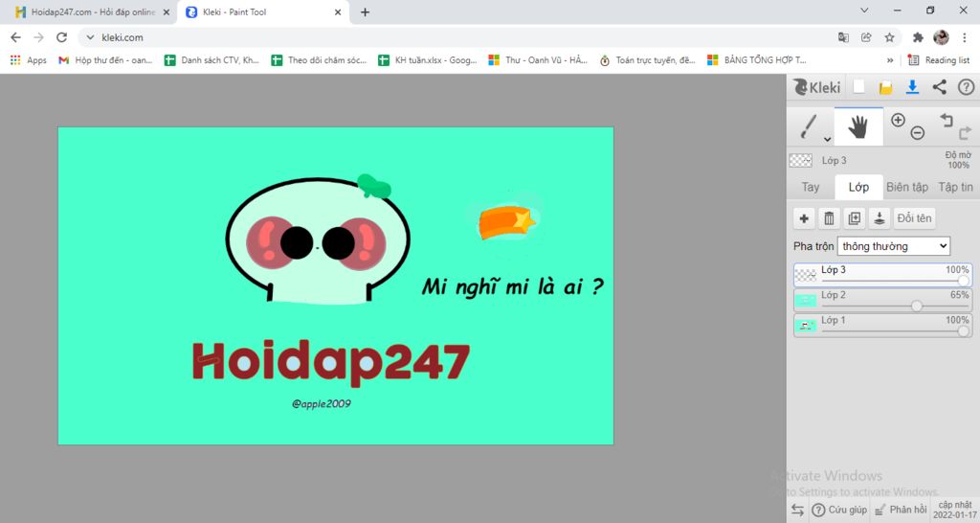The image size is (980, 523).
Task: Switch to the Tay tab
Action: coord(811,187)
